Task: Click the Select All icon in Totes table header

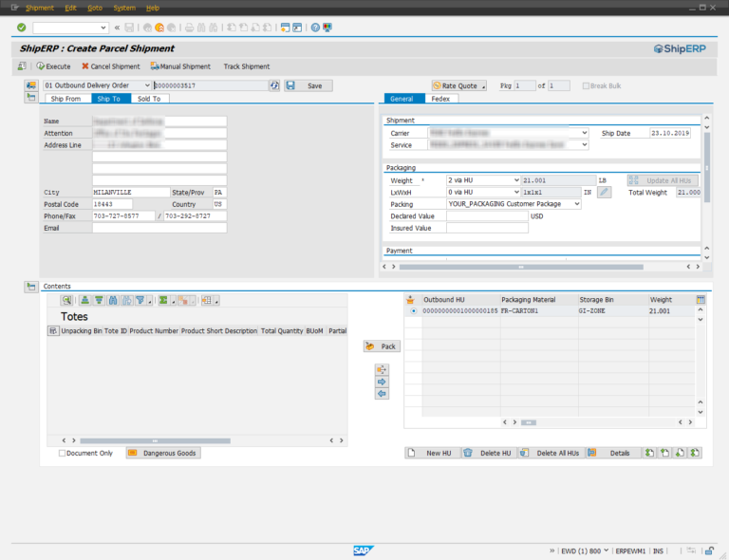Action: tap(53, 331)
